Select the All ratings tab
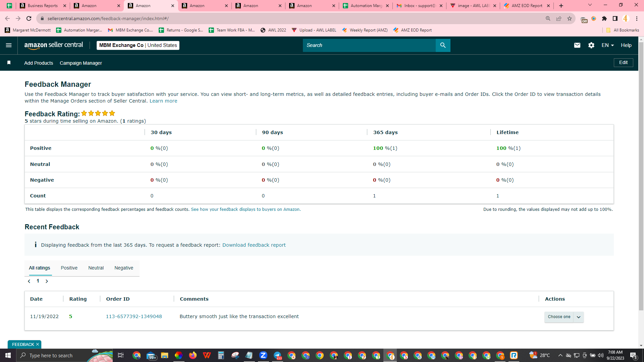644x362 pixels. tap(40, 268)
